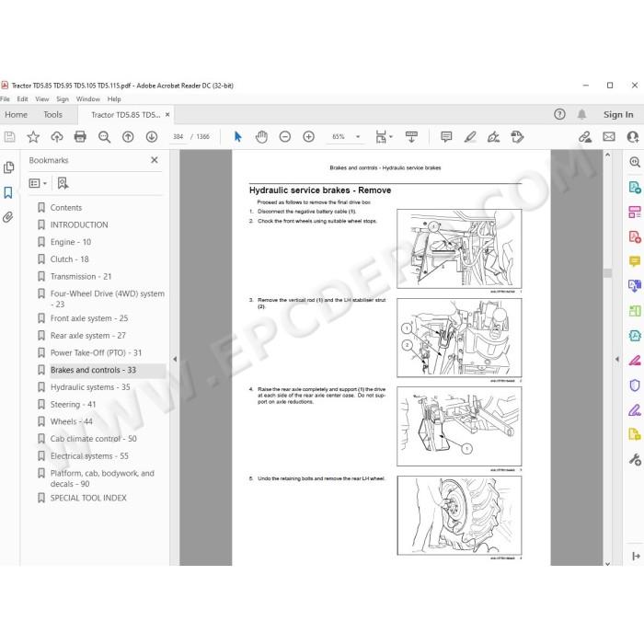
Task: Go to previous page arrow
Action: tap(128, 137)
